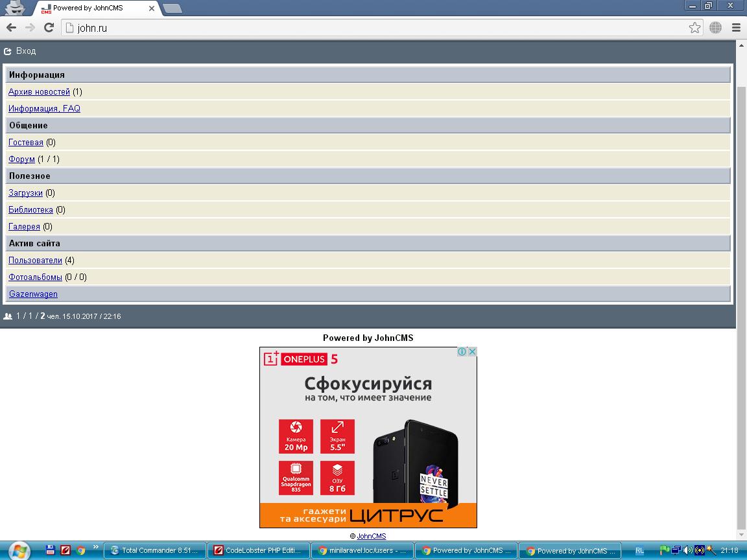Click the date text '15.10.2017 / 22:16'
Viewport: 747px width, 560px height.
click(91, 316)
